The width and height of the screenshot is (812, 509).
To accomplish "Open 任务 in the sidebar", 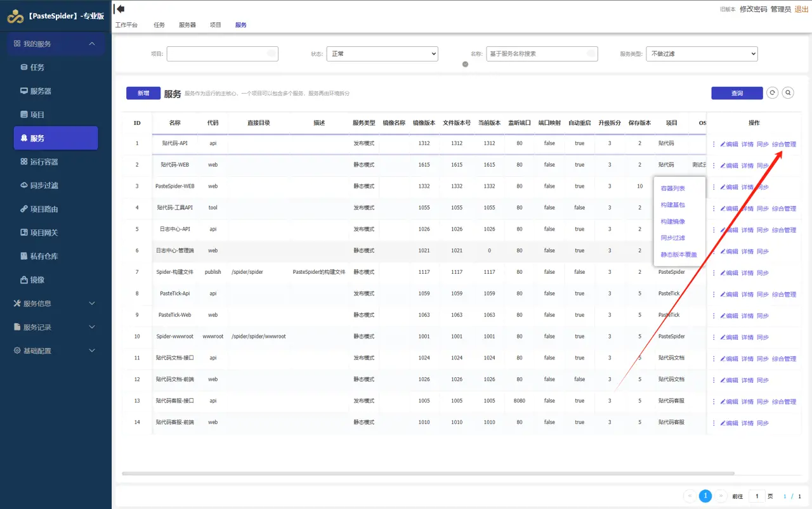I will [x=56, y=67].
